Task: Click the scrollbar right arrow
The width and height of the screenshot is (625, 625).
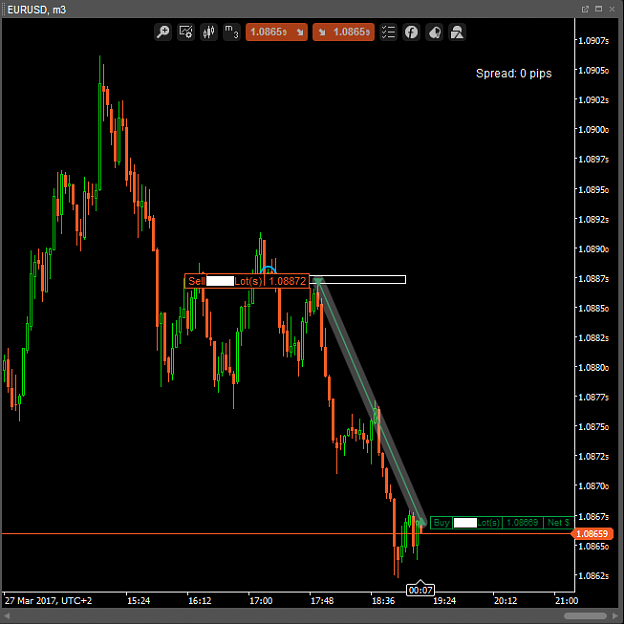Action: click(x=615, y=616)
